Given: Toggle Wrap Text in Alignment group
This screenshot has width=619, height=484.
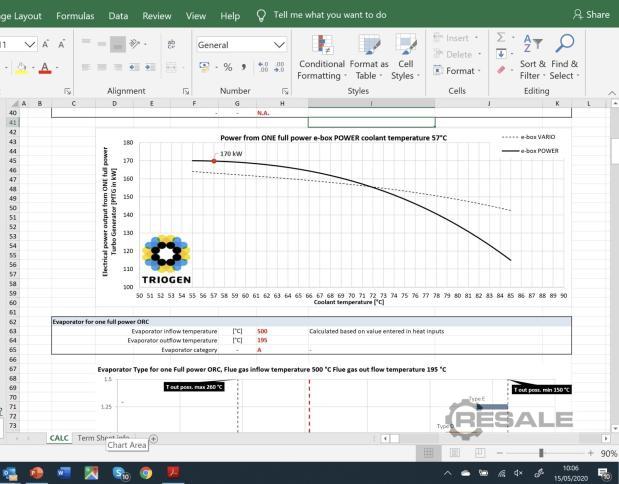Looking at the screenshot, I should coord(170,45).
